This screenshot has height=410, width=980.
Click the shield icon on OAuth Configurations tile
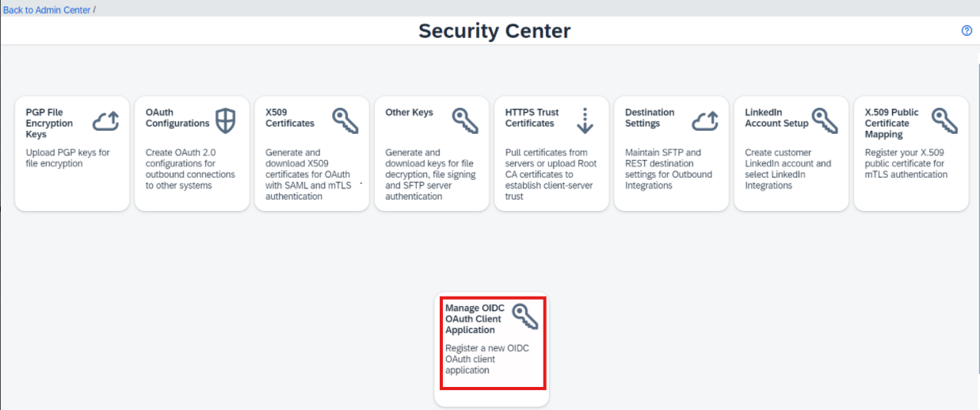[x=226, y=121]
